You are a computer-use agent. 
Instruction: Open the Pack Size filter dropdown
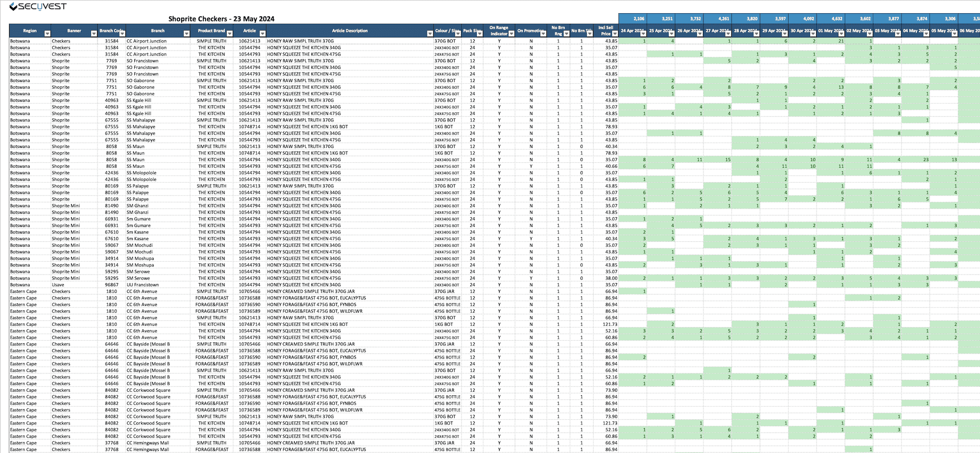coord(479,34)
